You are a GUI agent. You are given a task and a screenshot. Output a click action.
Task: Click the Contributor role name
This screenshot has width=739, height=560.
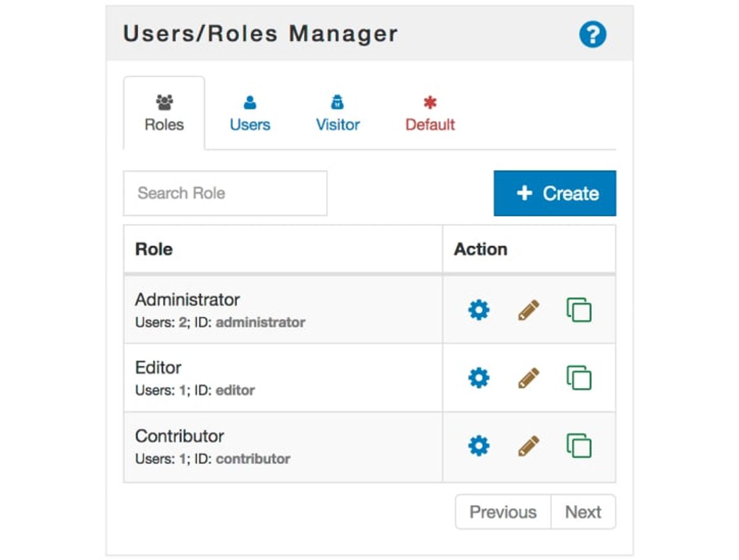[179, 436]
